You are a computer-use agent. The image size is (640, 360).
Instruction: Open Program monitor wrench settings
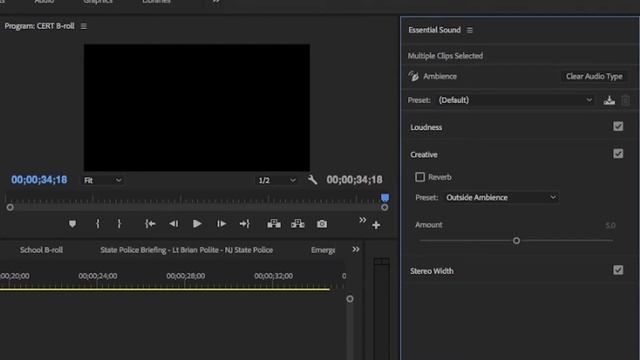(x=312, y=180)
